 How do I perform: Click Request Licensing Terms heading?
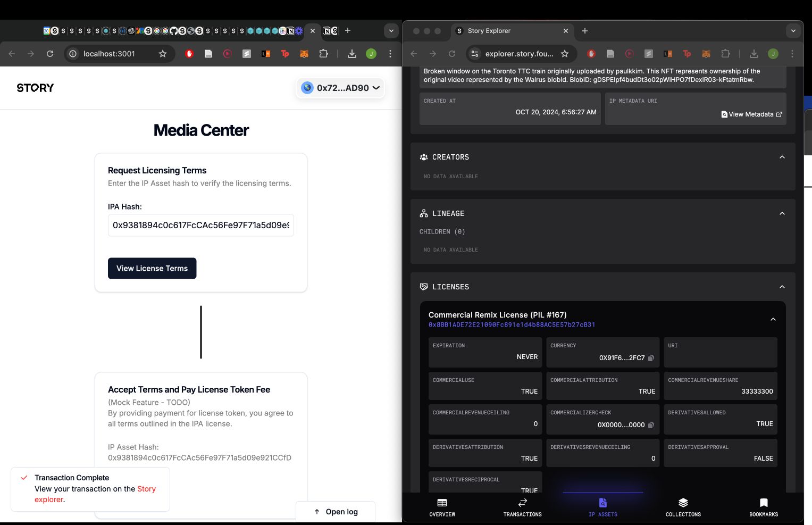click(157, 170)
